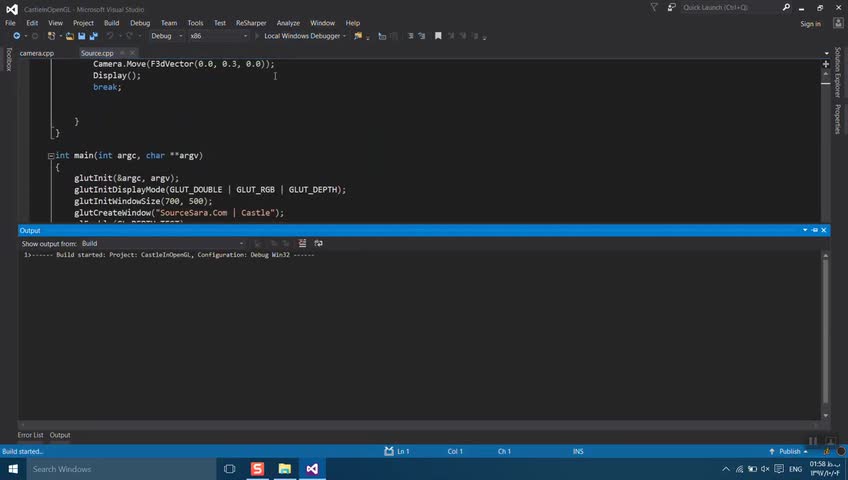Screen dimensions: 848x480
Task: Switch to the Error List tab
Action: 30,435
